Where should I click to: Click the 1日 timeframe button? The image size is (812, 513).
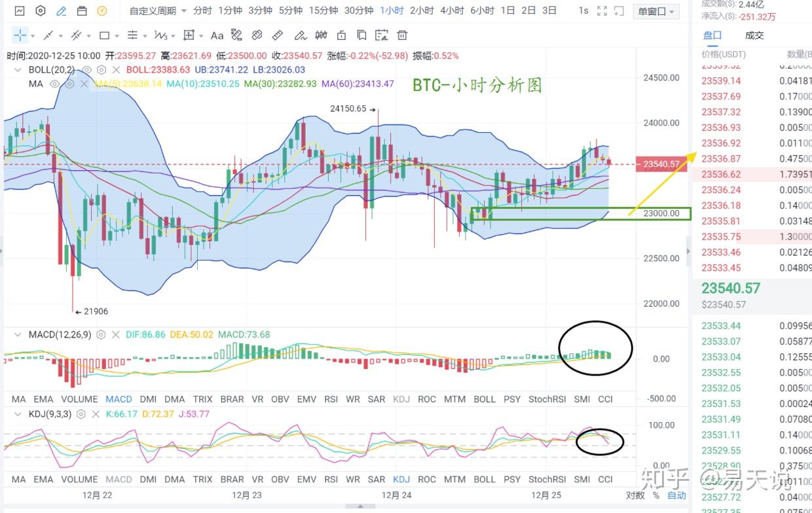(507, 11)
